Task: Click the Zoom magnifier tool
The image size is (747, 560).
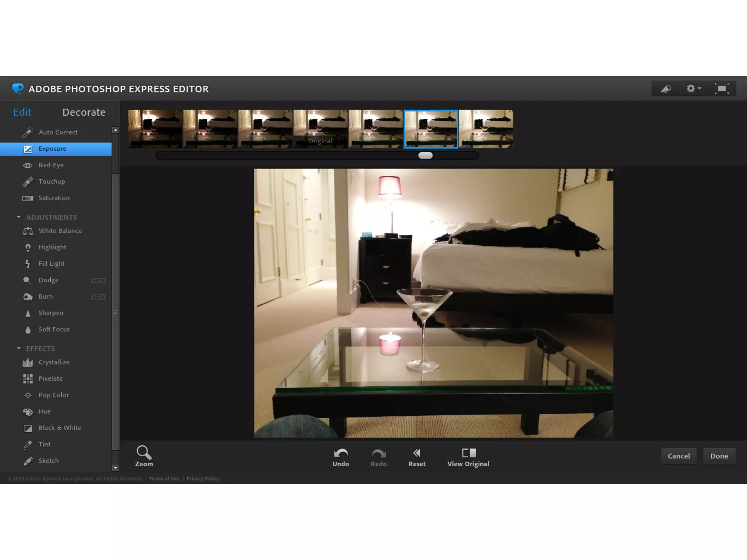Action: pyautogui.click(x=144, y=456)
